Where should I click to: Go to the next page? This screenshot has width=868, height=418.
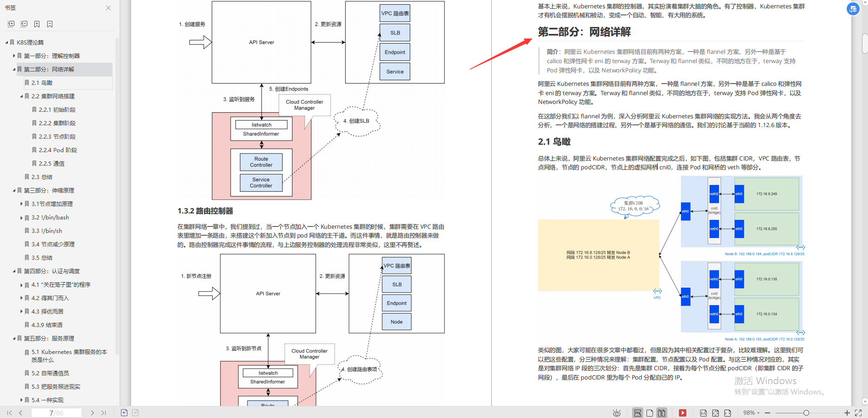92,413
